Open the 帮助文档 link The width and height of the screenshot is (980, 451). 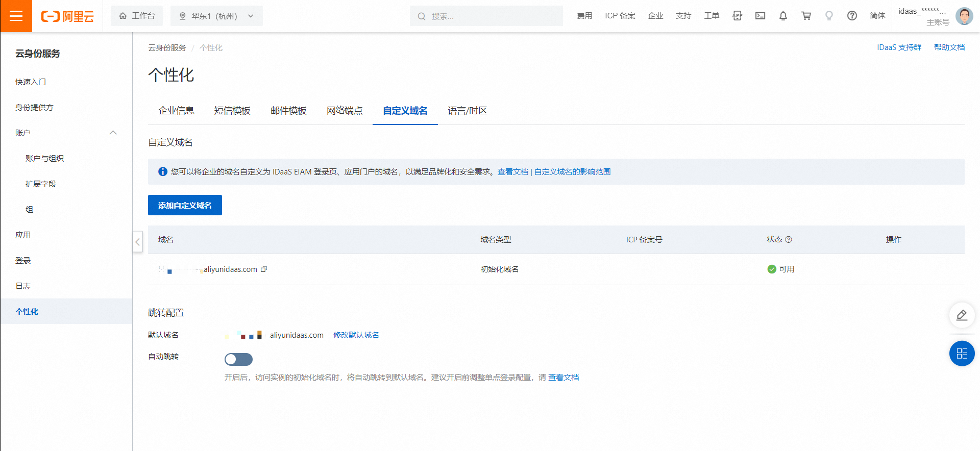[x=949, y=47]
